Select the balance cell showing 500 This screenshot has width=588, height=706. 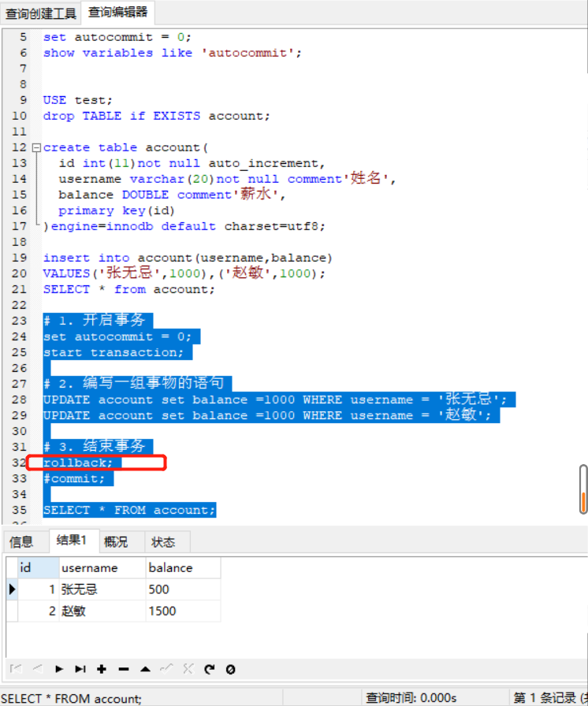(x=183, y=589)
